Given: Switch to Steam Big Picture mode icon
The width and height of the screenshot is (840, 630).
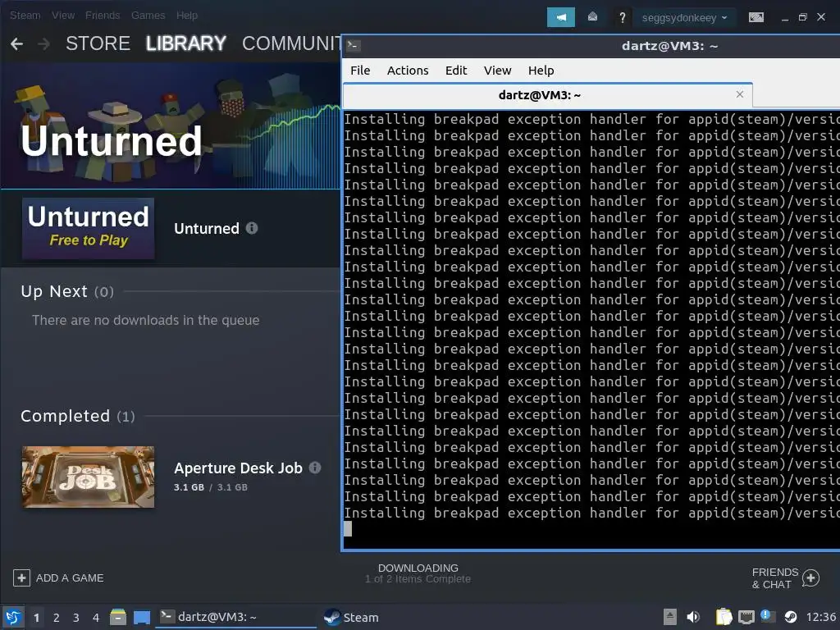Looking at the screenshot, I should tap(756, 18).
